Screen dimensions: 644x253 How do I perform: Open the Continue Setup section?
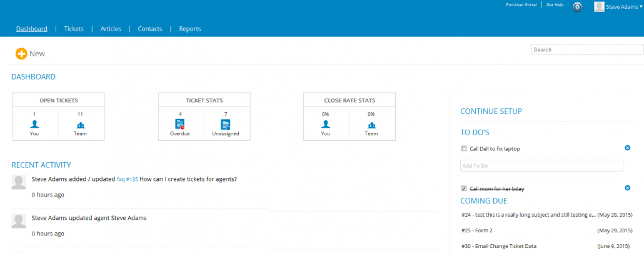pos(491,111)
